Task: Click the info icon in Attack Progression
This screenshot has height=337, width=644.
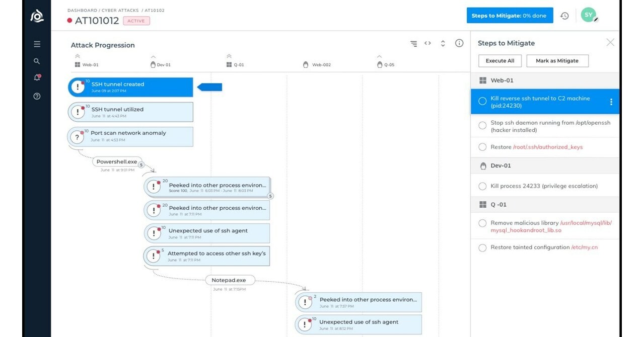Action: [x=459, y=43]
